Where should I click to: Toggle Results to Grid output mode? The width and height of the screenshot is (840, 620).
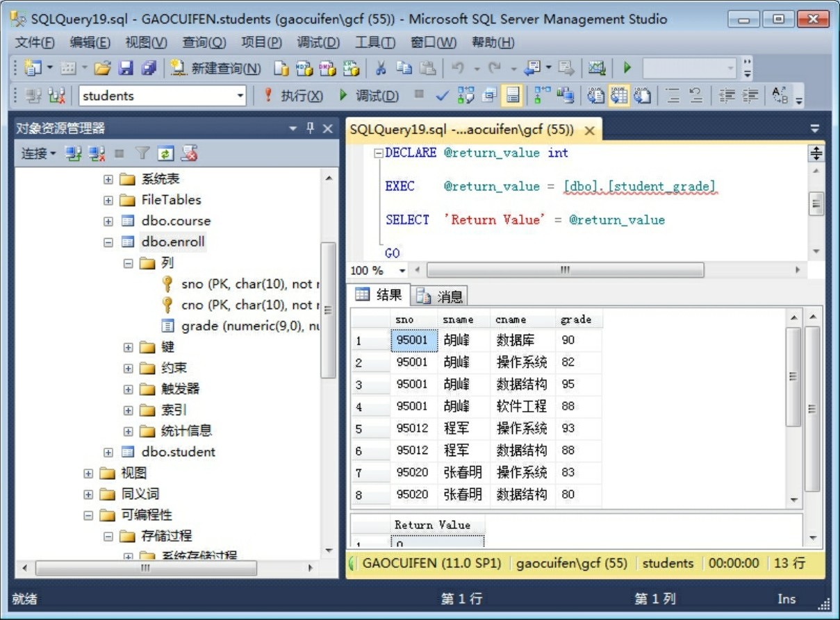pyautogui.click(x=618, y=96)
